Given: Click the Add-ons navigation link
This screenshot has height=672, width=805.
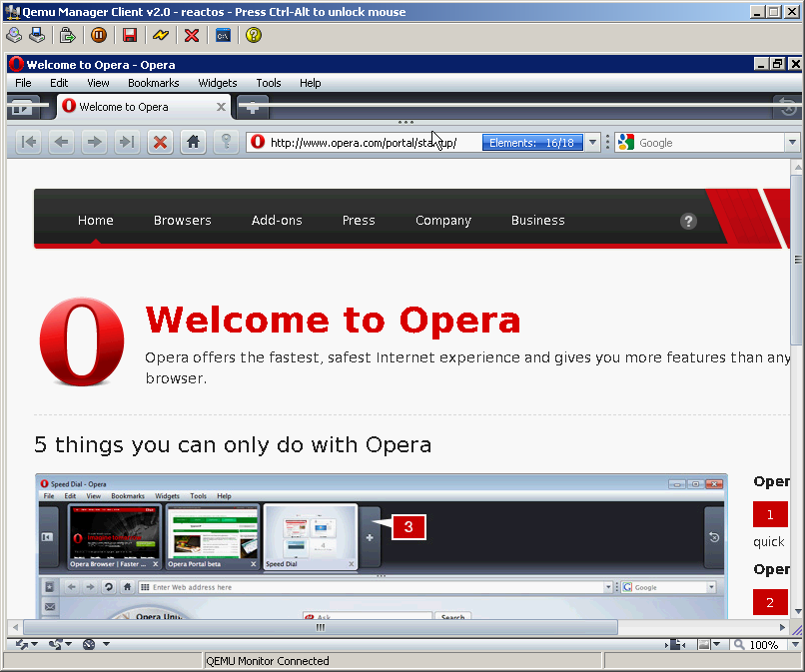Looking at the screenshot, I should pyautogui.click(x=277, y=221).
